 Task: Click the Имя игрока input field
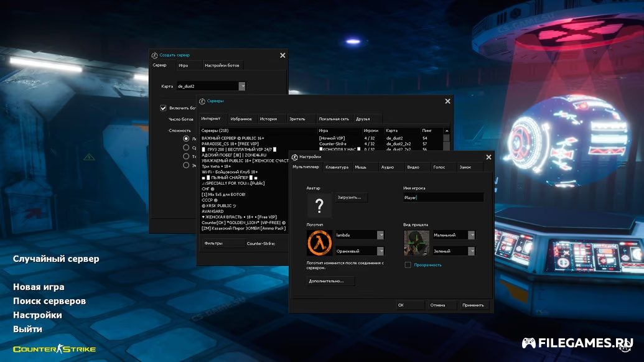[443, 198]
